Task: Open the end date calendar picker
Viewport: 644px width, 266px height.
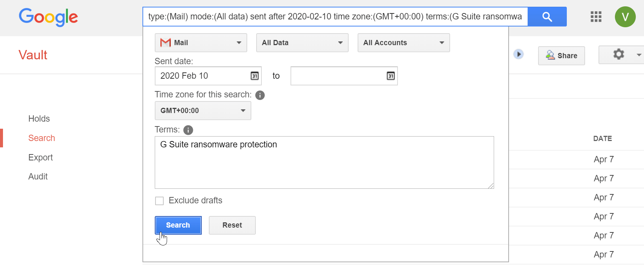Action: point(390,76)
